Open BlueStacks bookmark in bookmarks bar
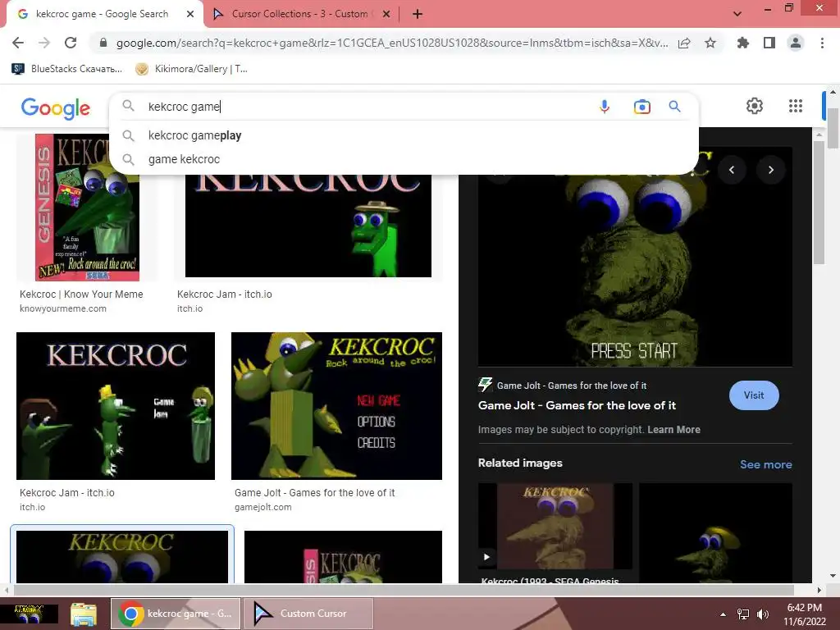840x630 pixels. (67, 69)
